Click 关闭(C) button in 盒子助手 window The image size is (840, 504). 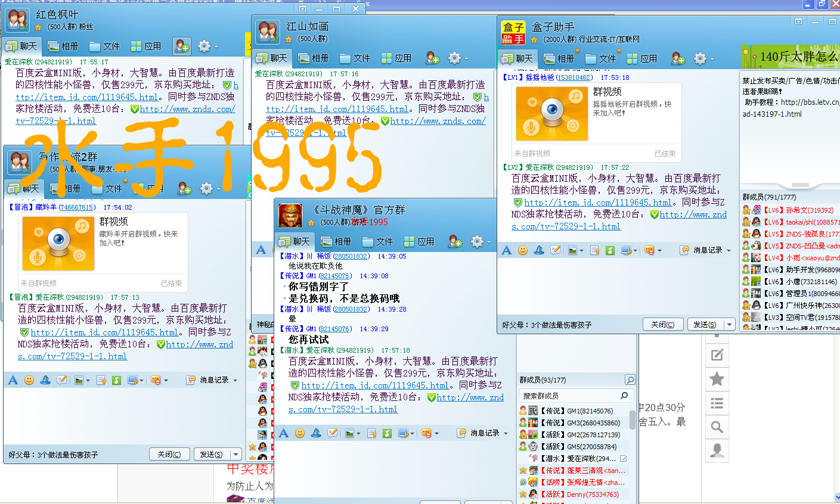coord(663,325)
